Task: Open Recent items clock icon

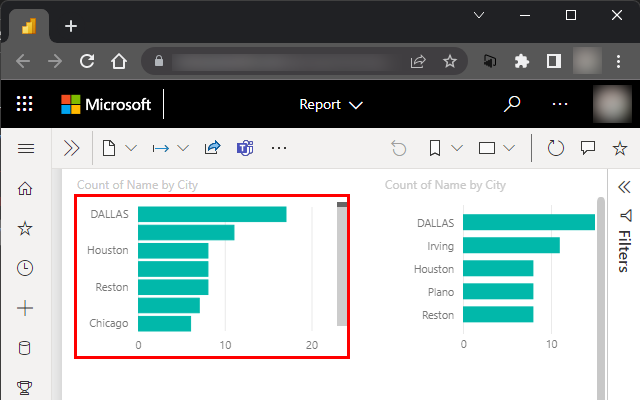Action: point(26,268)
